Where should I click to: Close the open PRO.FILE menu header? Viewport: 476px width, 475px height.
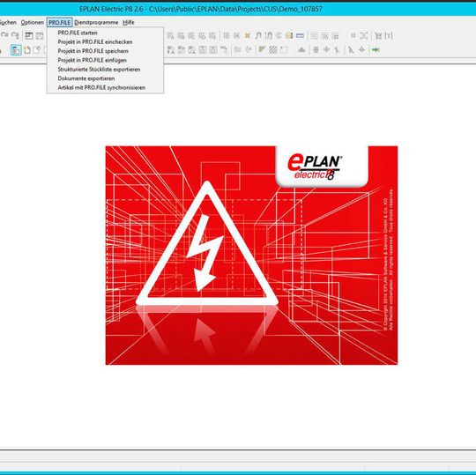click(x=60, y=22)
